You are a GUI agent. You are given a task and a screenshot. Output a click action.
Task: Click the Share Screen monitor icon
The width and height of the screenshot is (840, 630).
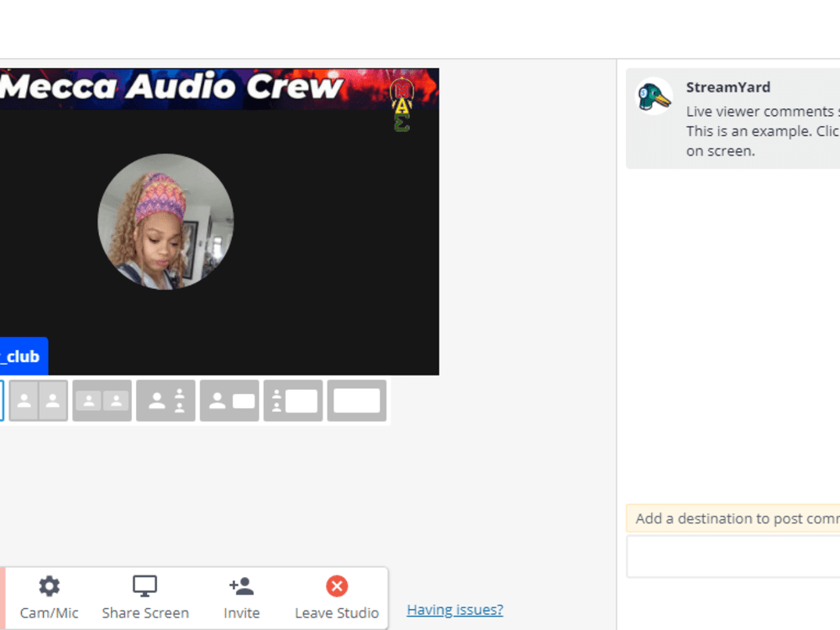tap(144, 586)
